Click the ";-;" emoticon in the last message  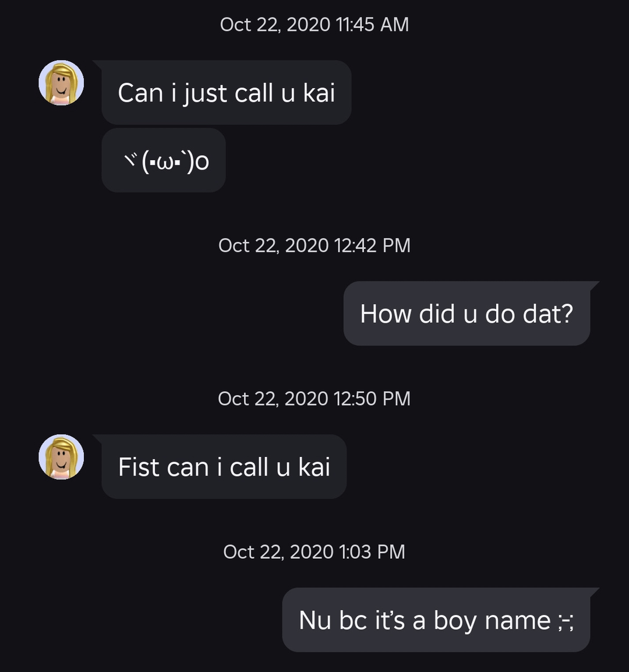click(566, 621)
